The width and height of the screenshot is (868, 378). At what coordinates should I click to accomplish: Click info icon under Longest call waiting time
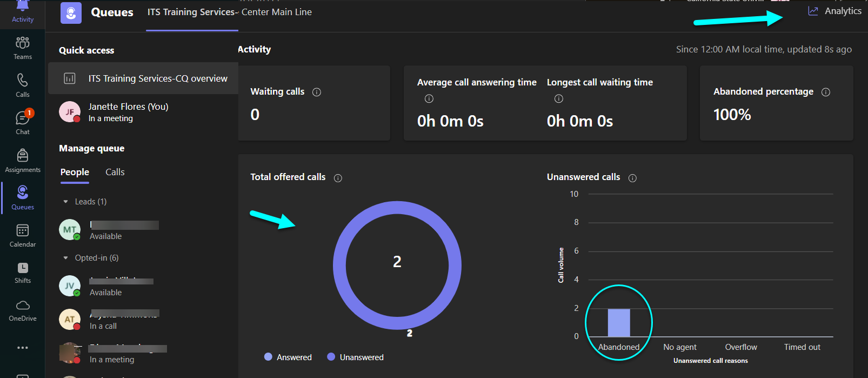pyautogui.click(x=559, y=98)
